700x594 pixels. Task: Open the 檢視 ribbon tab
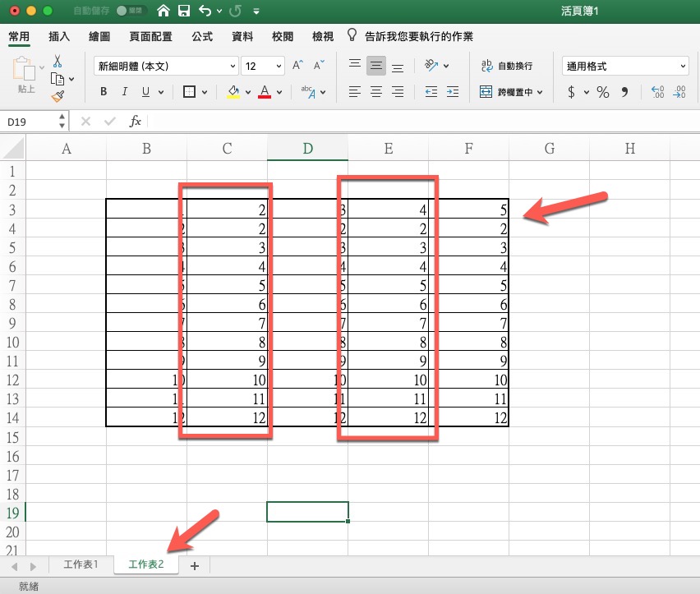pos(323,36)
